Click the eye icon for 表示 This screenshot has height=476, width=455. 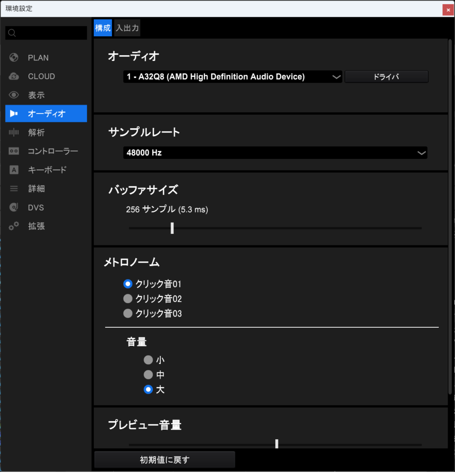click(14, 95)
